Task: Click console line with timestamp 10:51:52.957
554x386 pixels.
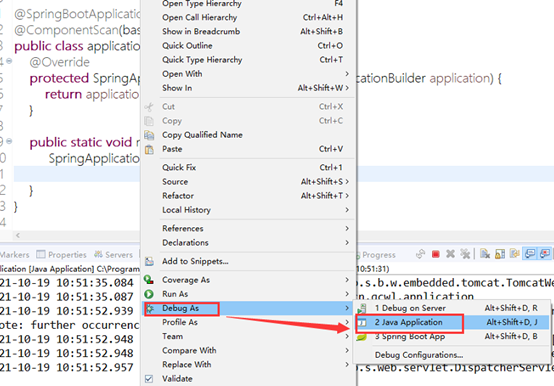Action: tap(67, 367)
